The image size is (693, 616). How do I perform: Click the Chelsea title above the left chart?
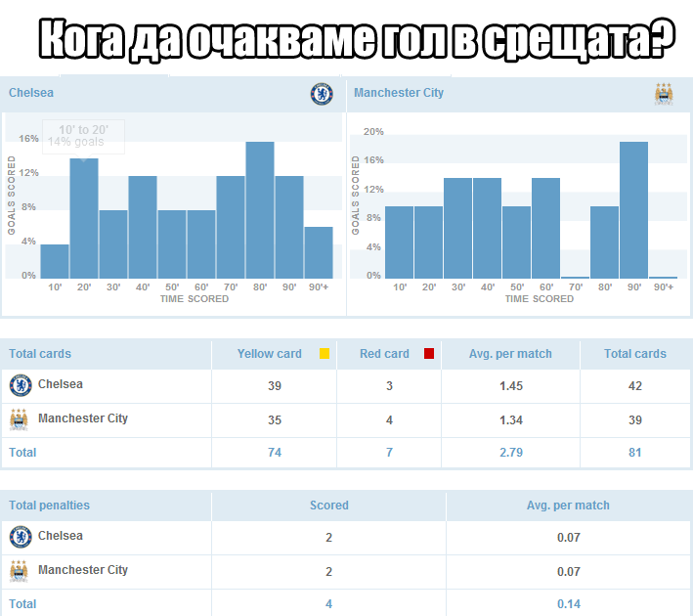31,93
